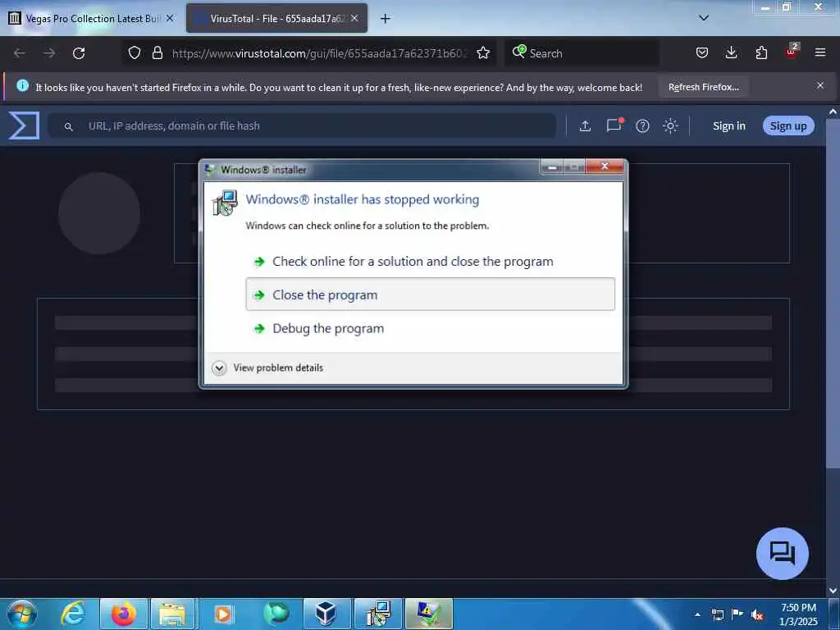840x630 pixels.
Task: Click the Firefox Search box
Action: (x=582, y=53)
